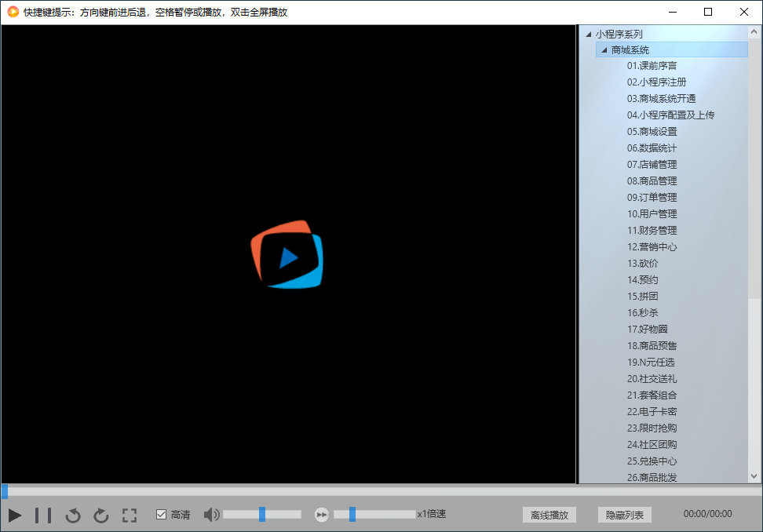Click the playback speed slider handle
Viewport: 763px width, 532px height.
pyautogui.click(x=352, y=514)
